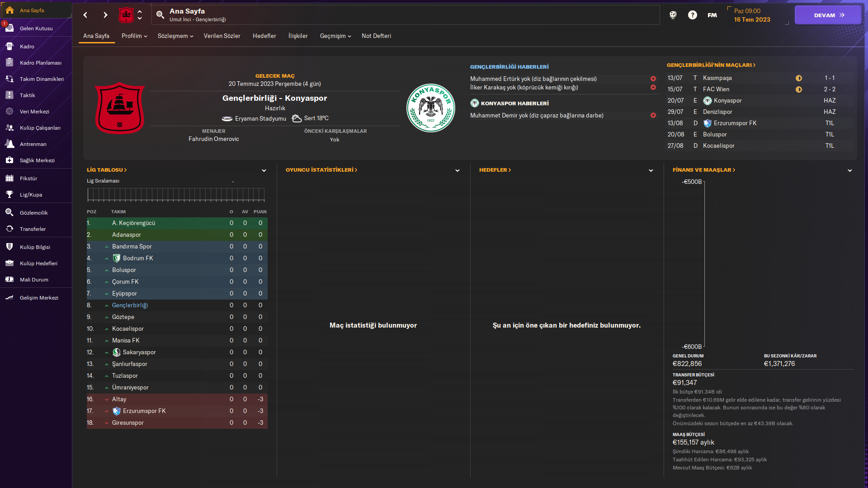The image size is (868, 488).
Task: Click the date 16 Tem 2023
Action: click(x=752, y=19)
